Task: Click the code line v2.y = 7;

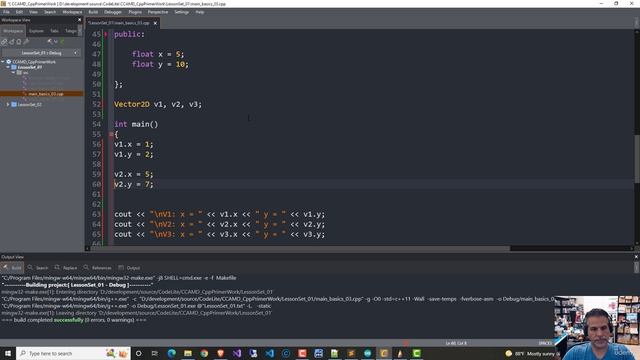Action: tap(133, 184)
